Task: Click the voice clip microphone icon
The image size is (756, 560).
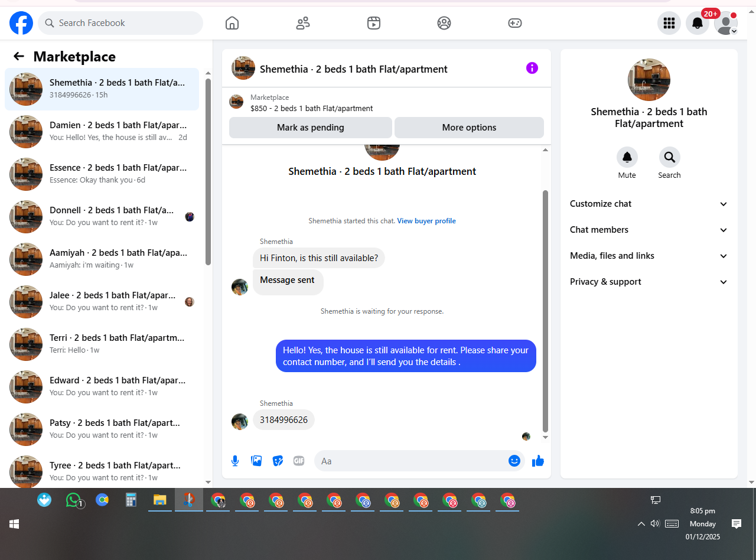Action: pyautogui.click(x=235, y=461)
